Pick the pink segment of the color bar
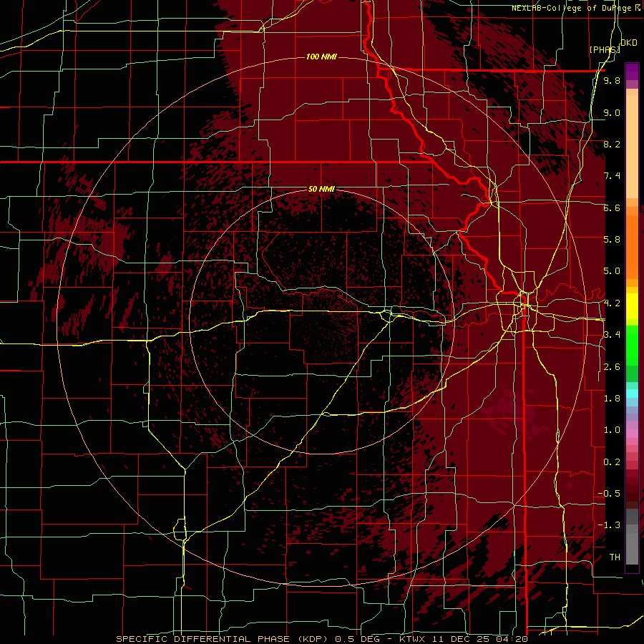Image resolution: width=644 pixels, height=644 pixels. (632, 434)
